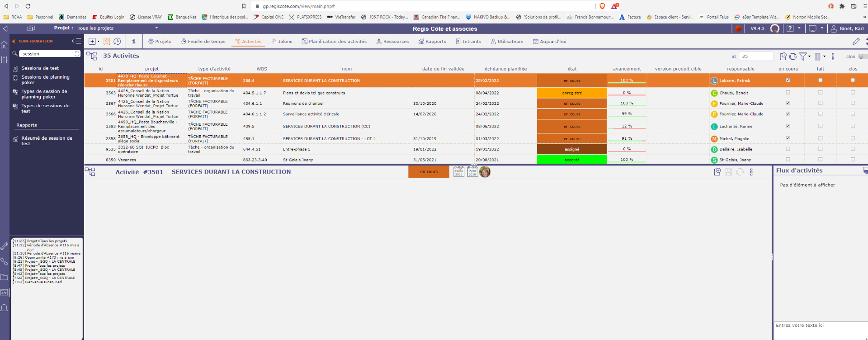Click the refresh list icon beside the filter

coord(793,57)
